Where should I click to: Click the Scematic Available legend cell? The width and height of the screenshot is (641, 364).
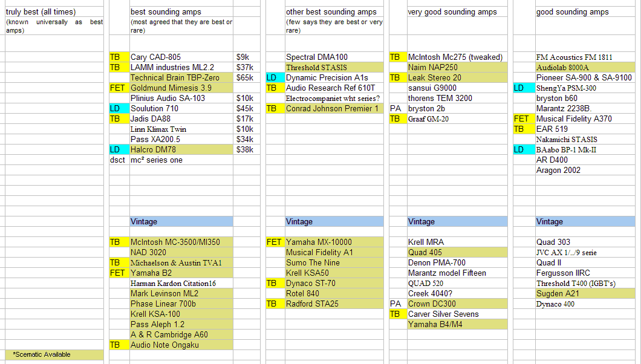54,354
